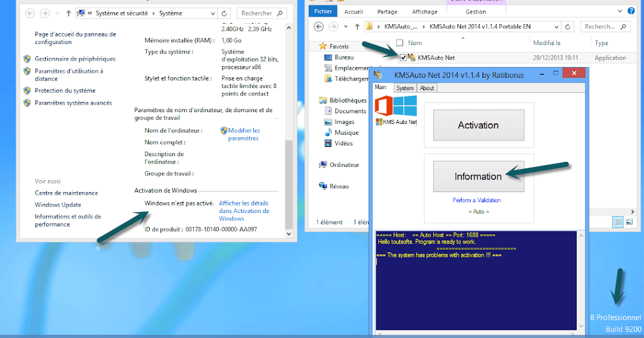This screenshot has height=338, width=644.
Task: Go to Page d'accueil du panneau de configuration
Action: point(75,38)
